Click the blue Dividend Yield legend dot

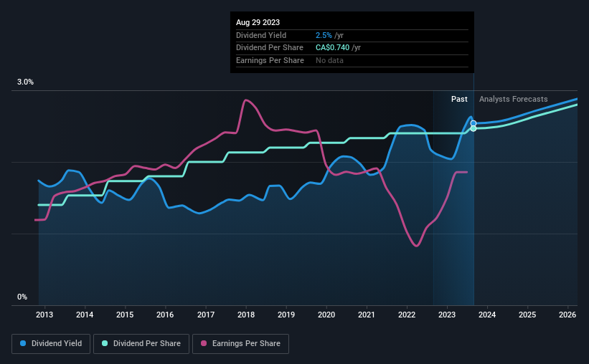[x=23, y=343]
